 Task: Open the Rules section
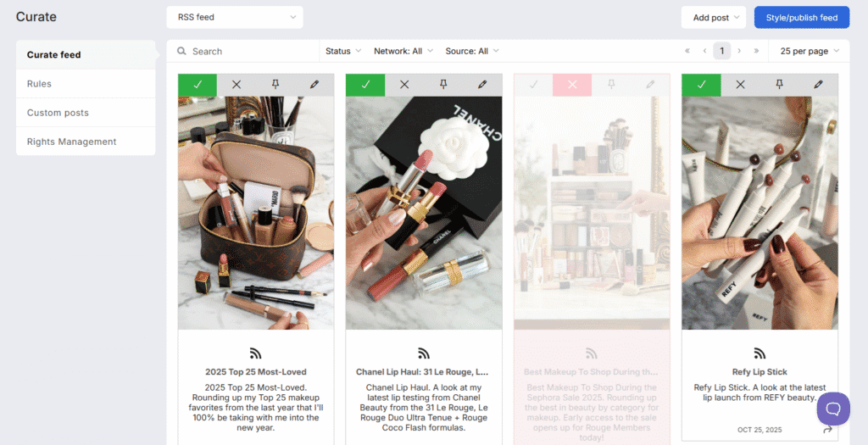pyautogui.click(x=86, y=84)
